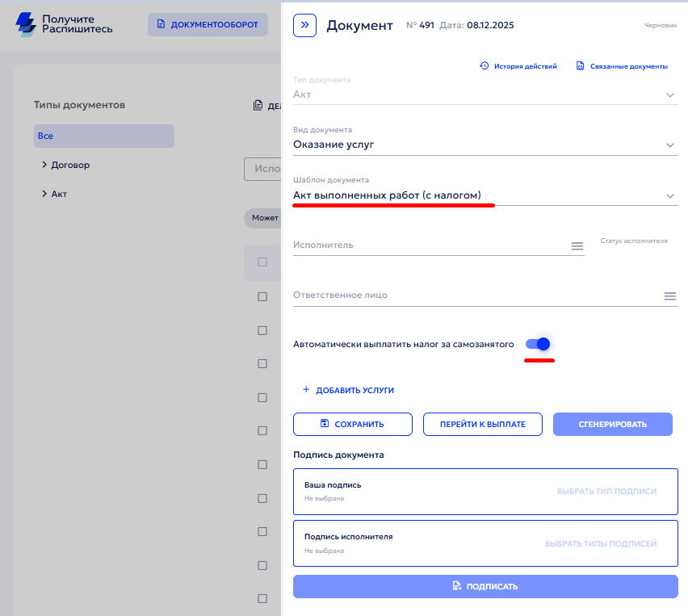Viewport: 688px width, 616px height.
Task: Click the Черновик status label
Action: [661, 26]
